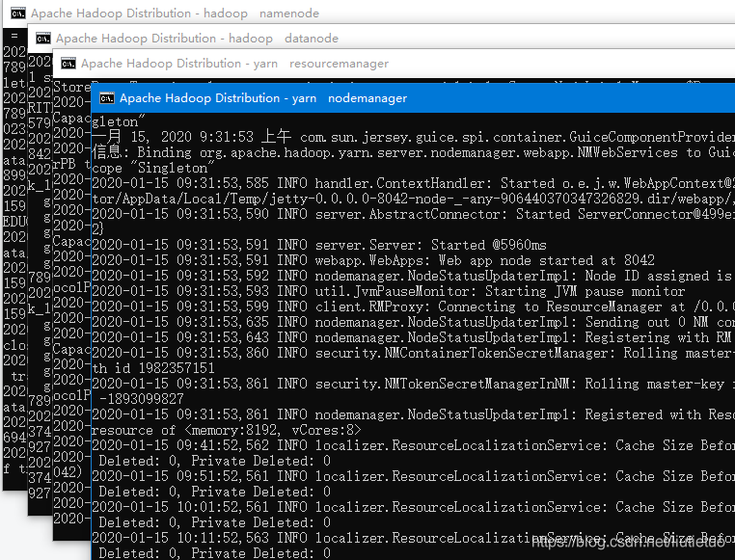Click the 'handler.ContextHandler: Started' log line
Viewport: 735px width, 560px height.
coord(414,183)
